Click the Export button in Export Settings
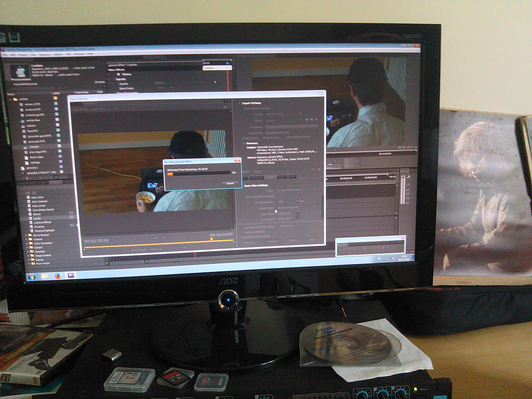 click(292, 241)
